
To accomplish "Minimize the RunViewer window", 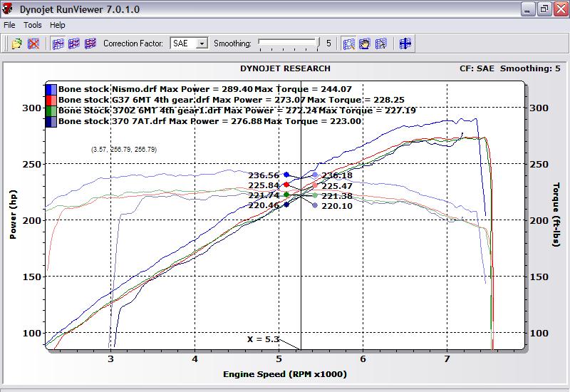I will click(x=528, y=9).
